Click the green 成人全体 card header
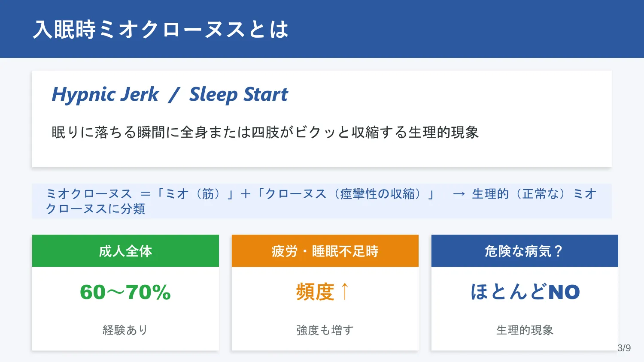Viewport: 644px width, 362px height. pyautogui.click(x=125, y=251)
